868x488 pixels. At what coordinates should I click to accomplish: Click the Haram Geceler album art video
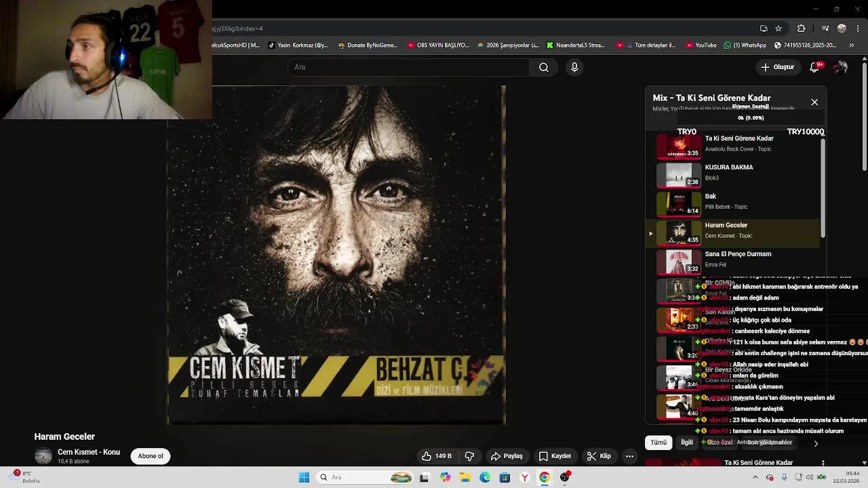click(336, 256)
